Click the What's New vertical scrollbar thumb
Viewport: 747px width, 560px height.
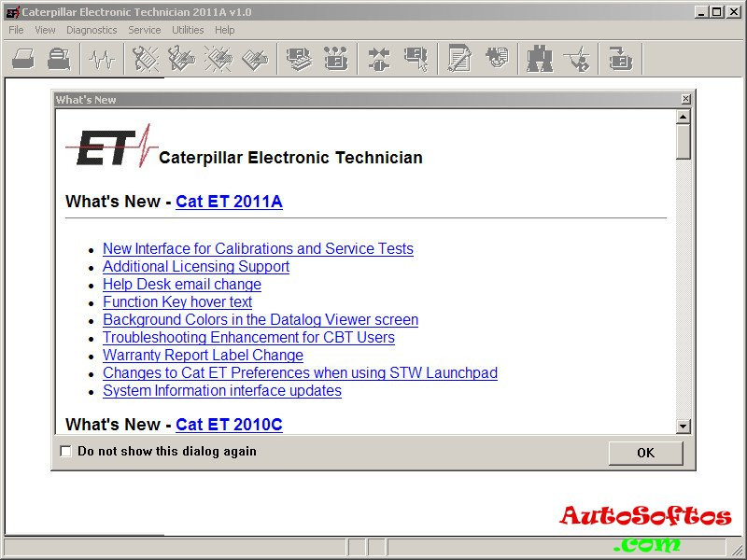click(x=684, y=142)
